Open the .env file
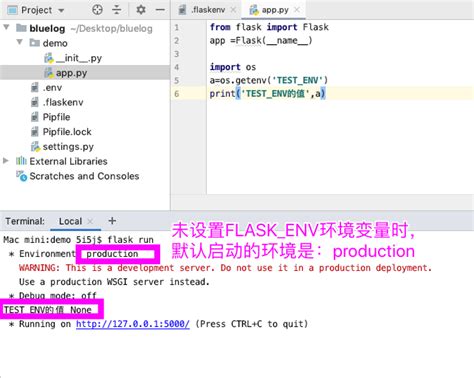 click(x=52, y=88)
